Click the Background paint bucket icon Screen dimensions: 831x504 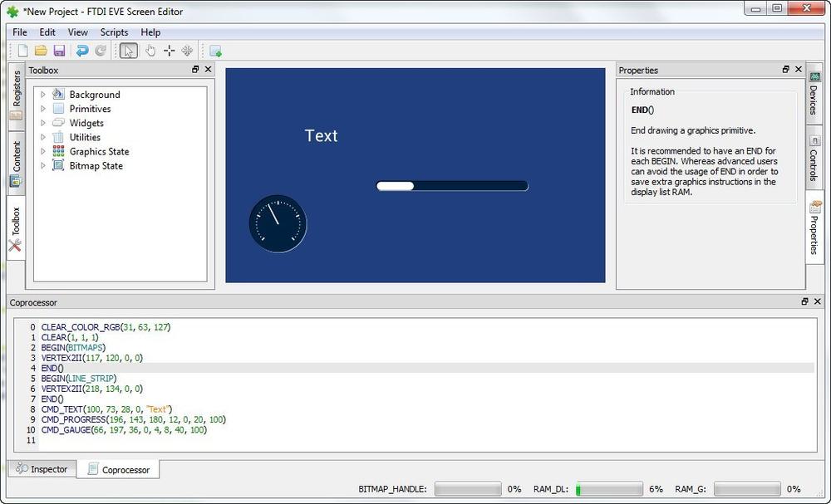tap(58, 94)
